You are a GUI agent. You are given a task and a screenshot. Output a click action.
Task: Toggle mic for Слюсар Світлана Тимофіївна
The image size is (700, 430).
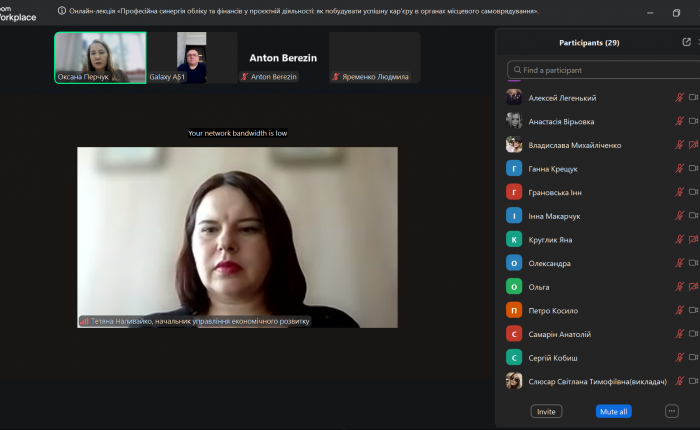point(680,381)
